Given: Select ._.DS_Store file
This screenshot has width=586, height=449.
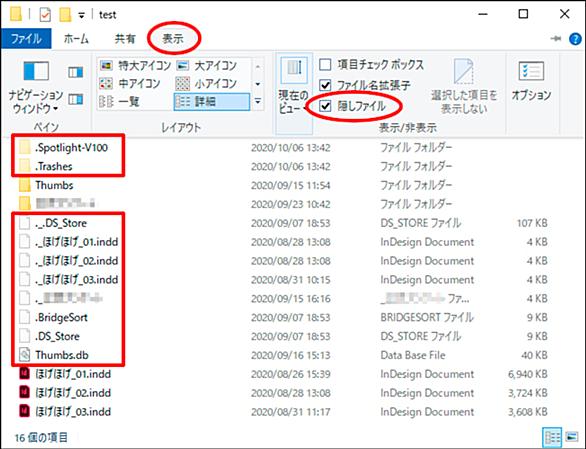Looking at the screenshot, I should [61, 224].
